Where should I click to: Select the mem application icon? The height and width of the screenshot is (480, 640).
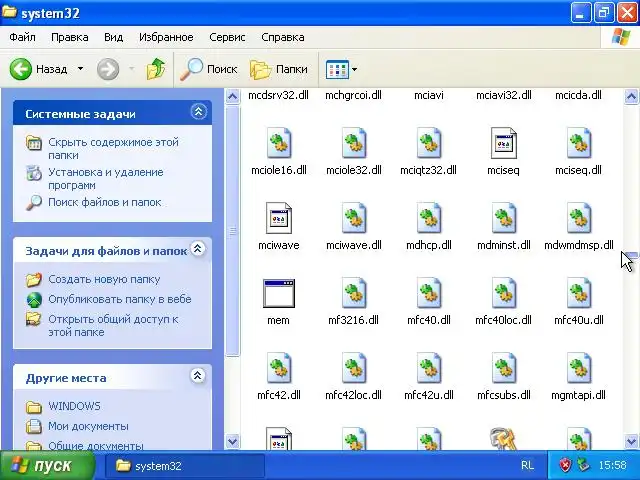coord(279,293)
